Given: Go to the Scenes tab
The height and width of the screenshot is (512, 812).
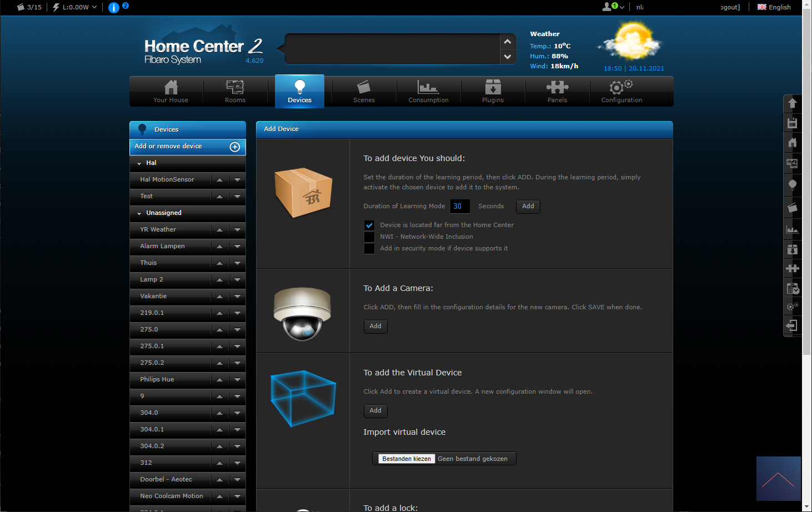Looking at the screenshot, I should point(364,92).
